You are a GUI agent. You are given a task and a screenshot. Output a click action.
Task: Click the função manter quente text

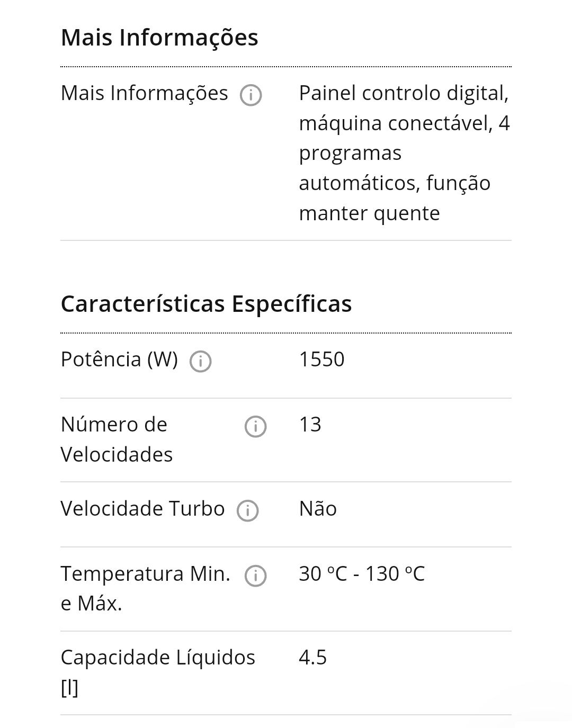(x=395, y=198)
